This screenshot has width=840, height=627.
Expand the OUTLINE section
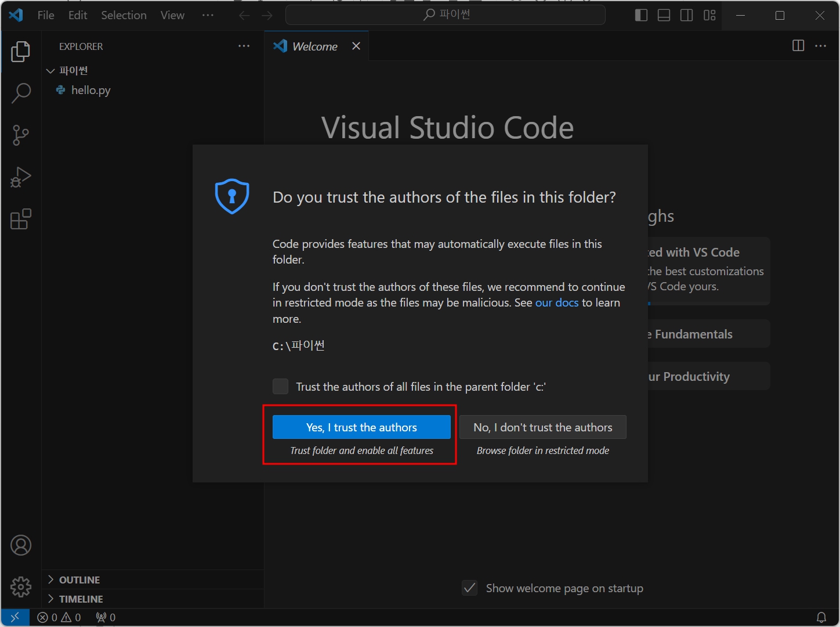click(153, 579)
